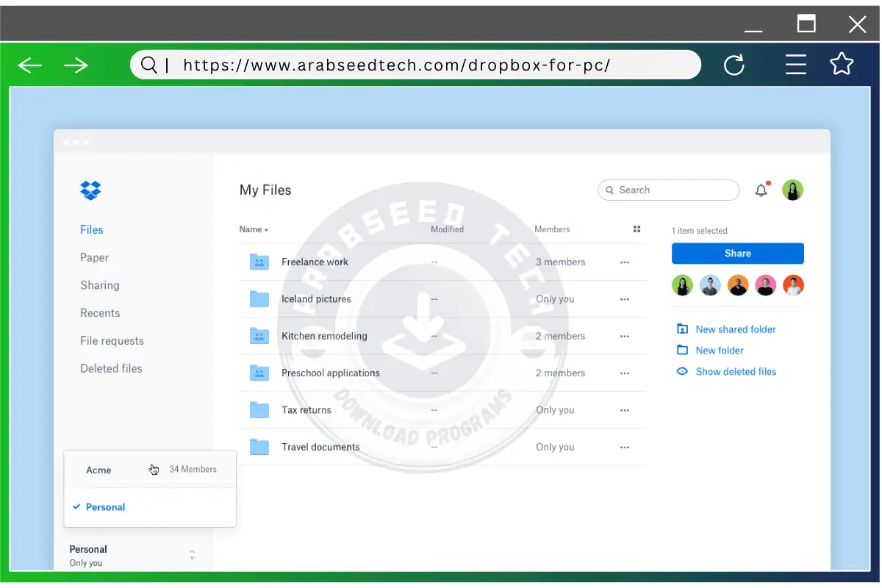Open Paper in the sidebar
882x588 pixels.
tap(94, 257)
